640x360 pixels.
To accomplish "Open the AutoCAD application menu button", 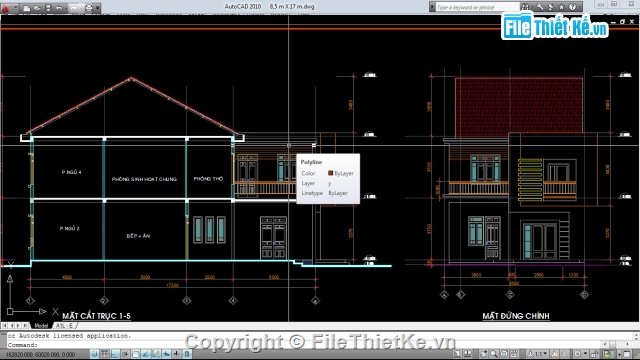I will 5,8.
